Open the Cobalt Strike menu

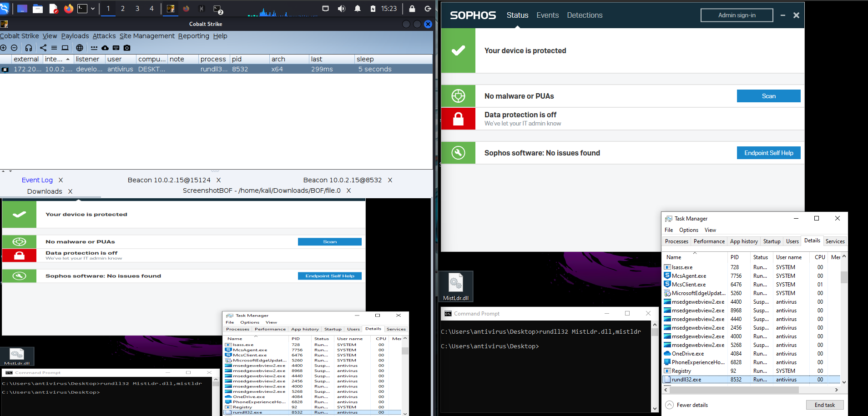point(20,36)
